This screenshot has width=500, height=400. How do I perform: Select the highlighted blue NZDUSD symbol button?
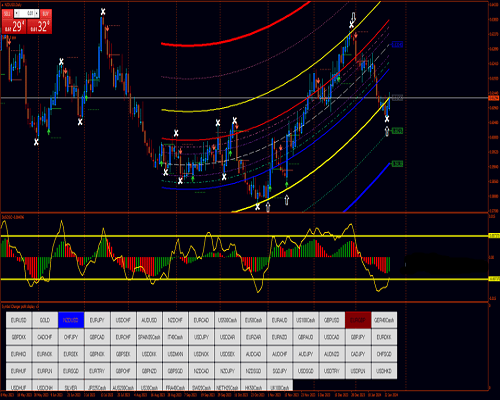pos(71,320)
